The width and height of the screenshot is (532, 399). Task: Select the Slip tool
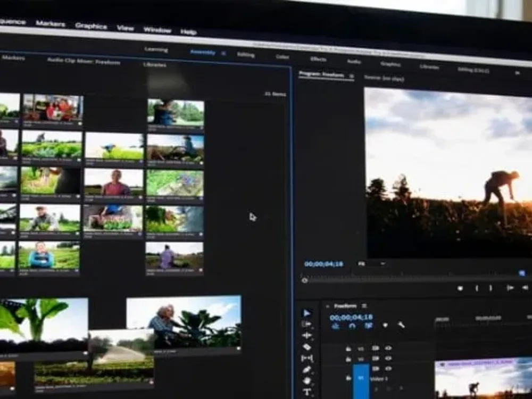tap(307, 358)
